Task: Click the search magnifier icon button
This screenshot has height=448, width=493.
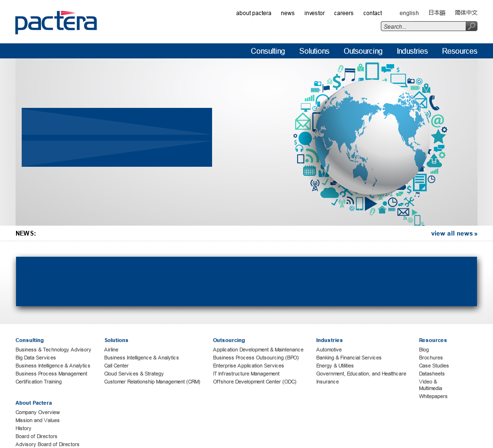Action: (471, 26)
